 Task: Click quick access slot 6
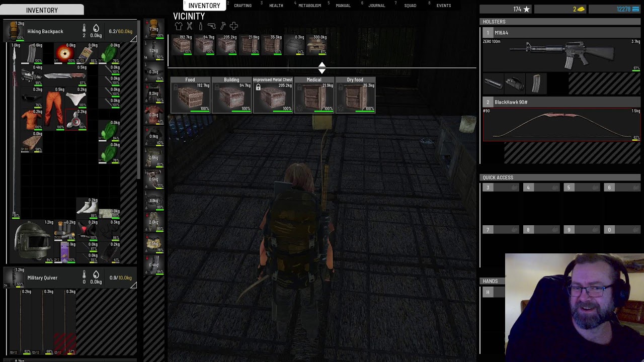click(x=622, y=188)
